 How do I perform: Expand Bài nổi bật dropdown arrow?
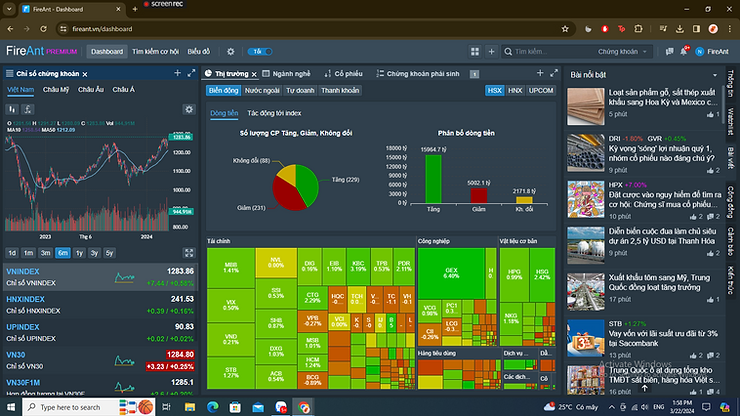[x=715, y=75]
